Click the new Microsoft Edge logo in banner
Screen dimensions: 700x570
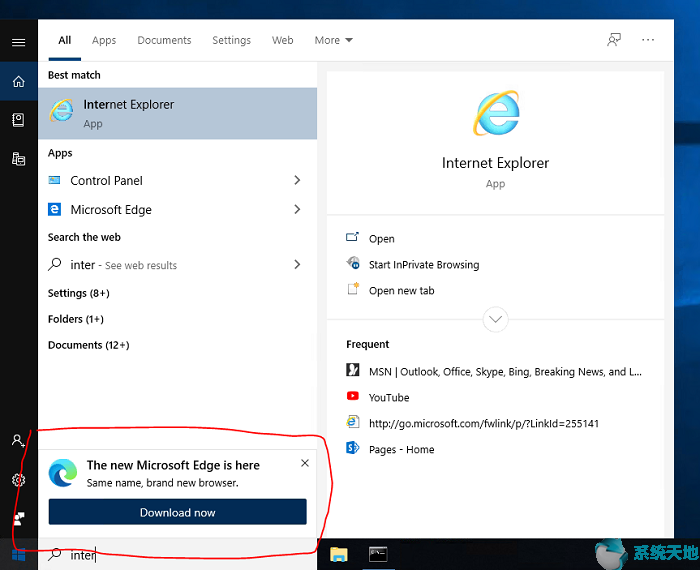tap(62, 473)
